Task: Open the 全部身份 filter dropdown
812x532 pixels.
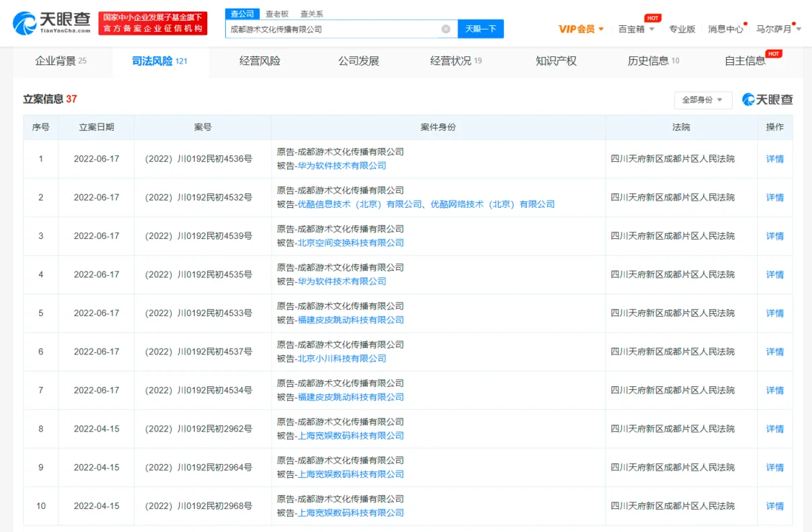Action: pos(702,100)
